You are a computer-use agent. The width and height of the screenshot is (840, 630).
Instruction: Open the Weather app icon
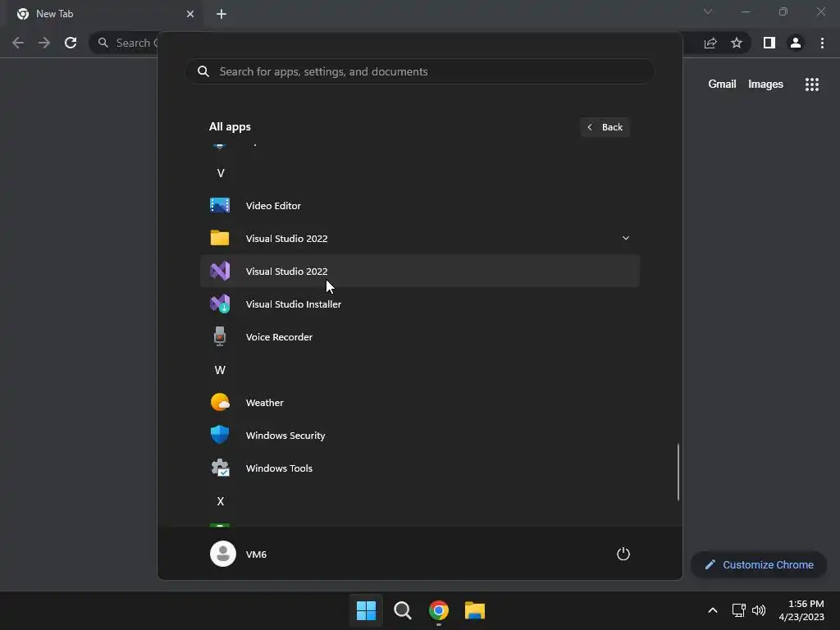tap(220, 402)
